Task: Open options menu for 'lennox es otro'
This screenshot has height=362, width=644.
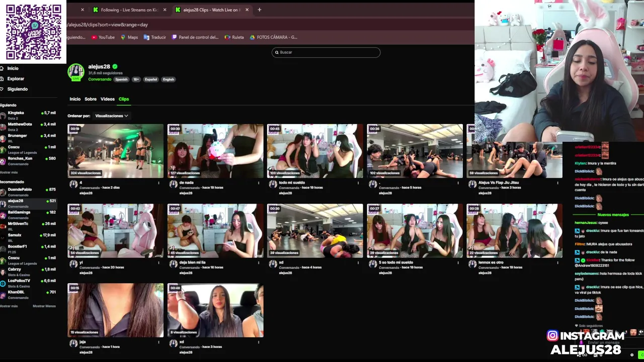Action: 557,262
